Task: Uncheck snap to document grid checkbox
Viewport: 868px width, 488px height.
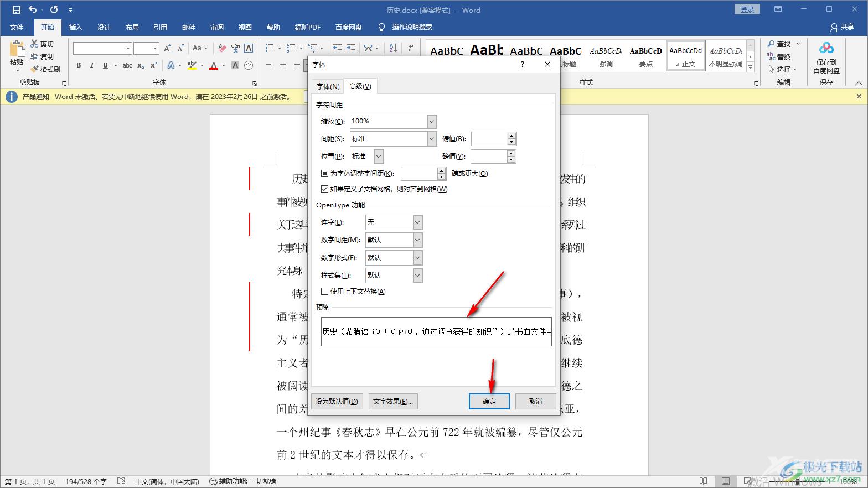Action: coord(325,189)
